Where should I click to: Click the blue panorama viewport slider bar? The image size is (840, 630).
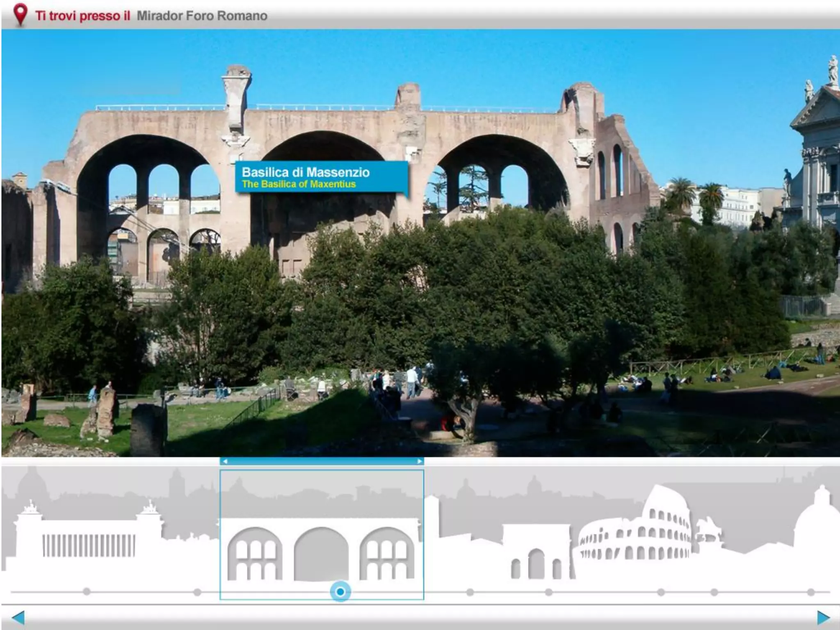(x=322, y=461)
